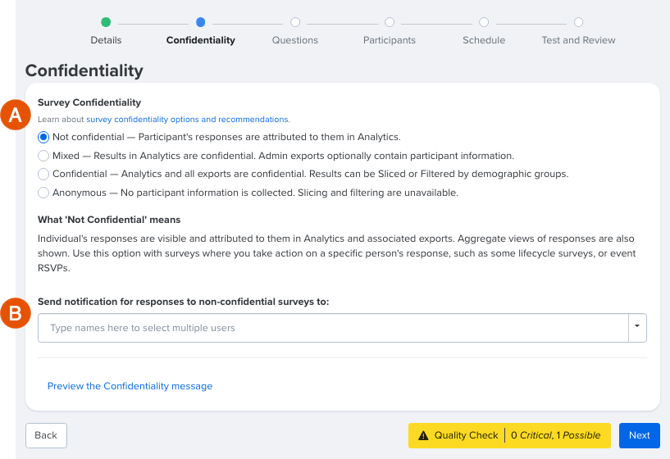Click the Quality Check warning triangle icon
This screenshot has height=459, width=670.
423,435
